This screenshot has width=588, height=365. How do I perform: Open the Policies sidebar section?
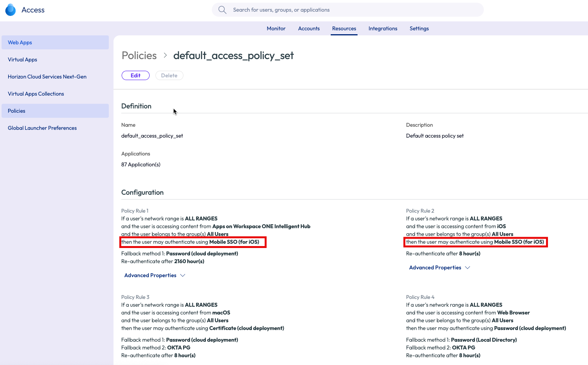16,111
